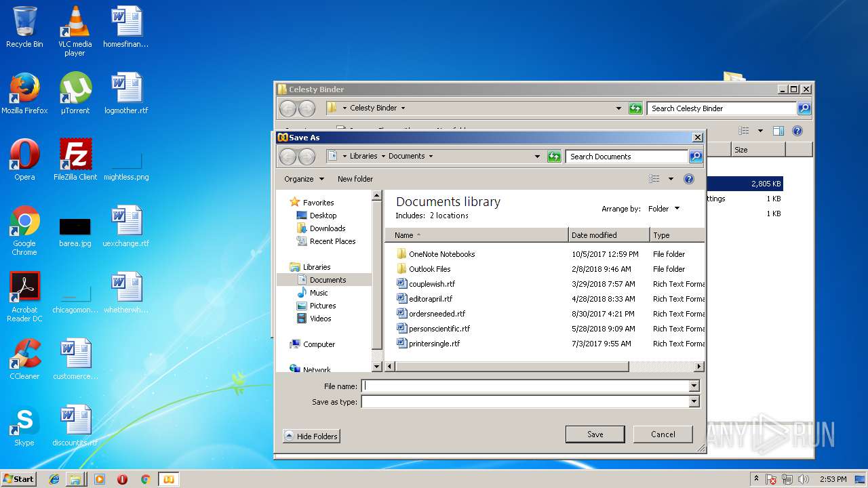Click the volume icon in system tray
The height and width of the screenshot is (488, 868).
[x=804, y=479]
